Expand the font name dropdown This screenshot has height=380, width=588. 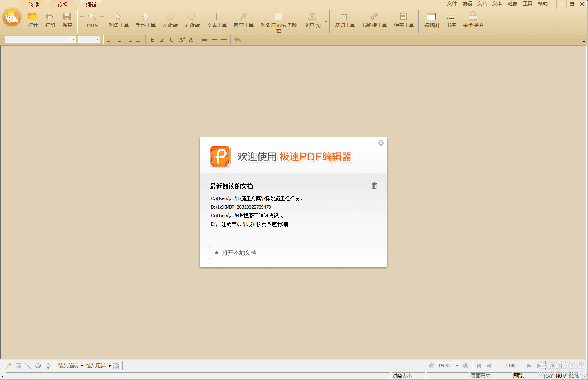point(73,40)
